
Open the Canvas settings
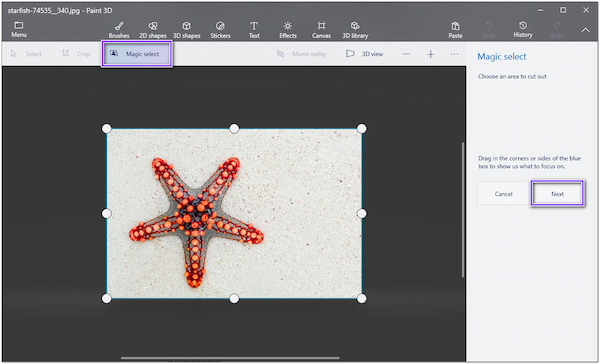pos(321,30)
